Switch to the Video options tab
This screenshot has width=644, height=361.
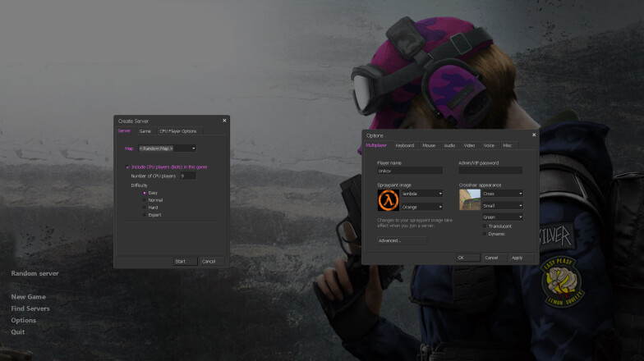click(x=470, y=146)
